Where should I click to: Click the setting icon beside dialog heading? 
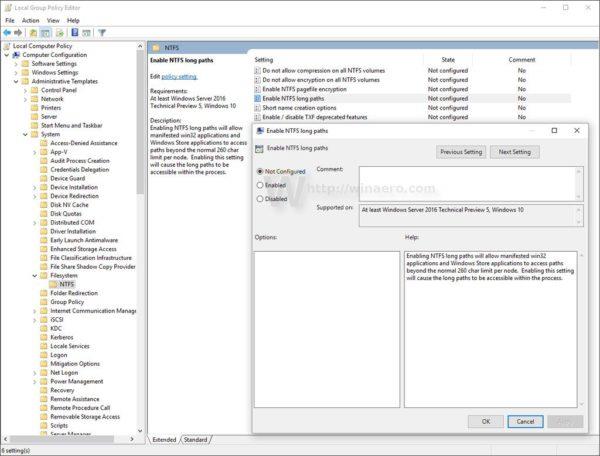pos(259,149)
